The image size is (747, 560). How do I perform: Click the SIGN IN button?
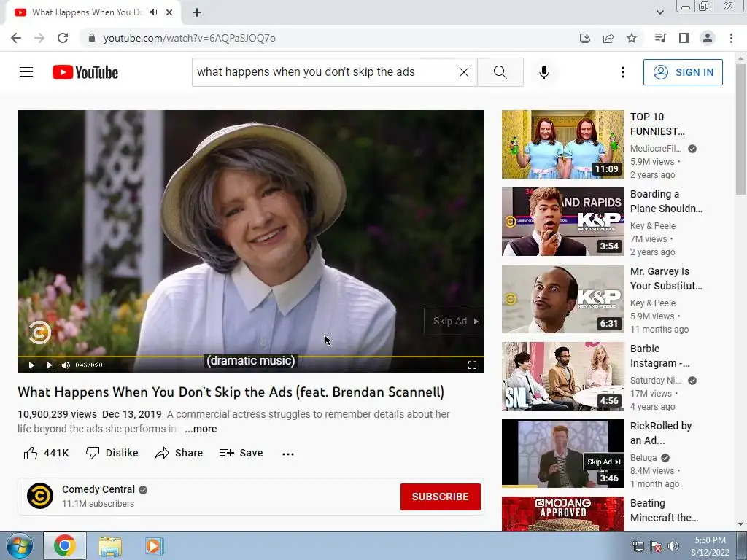(x=683, y=72)
